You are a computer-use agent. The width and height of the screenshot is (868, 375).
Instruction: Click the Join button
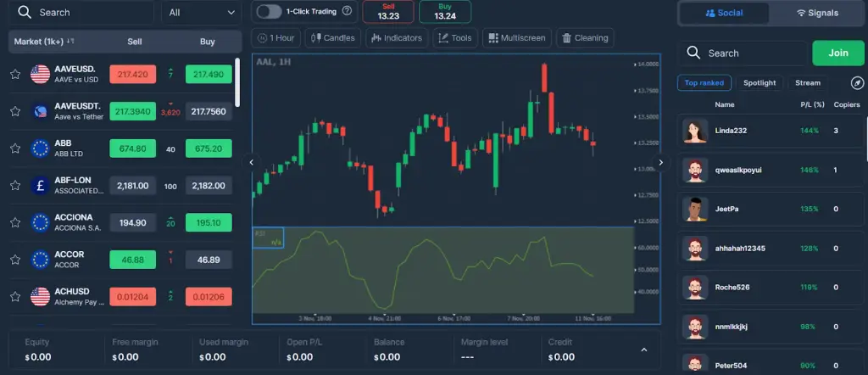pos(838,53)
